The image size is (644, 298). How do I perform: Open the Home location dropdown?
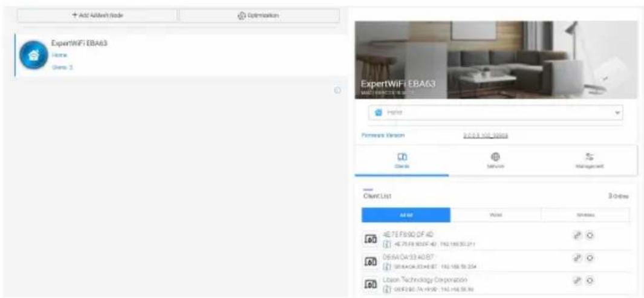tap(496, 112)
